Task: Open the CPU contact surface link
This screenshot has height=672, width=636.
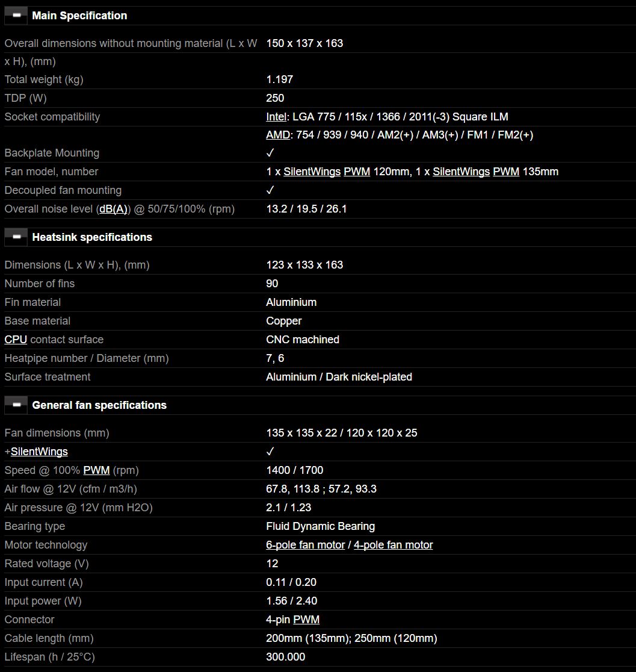Action: 16,340
